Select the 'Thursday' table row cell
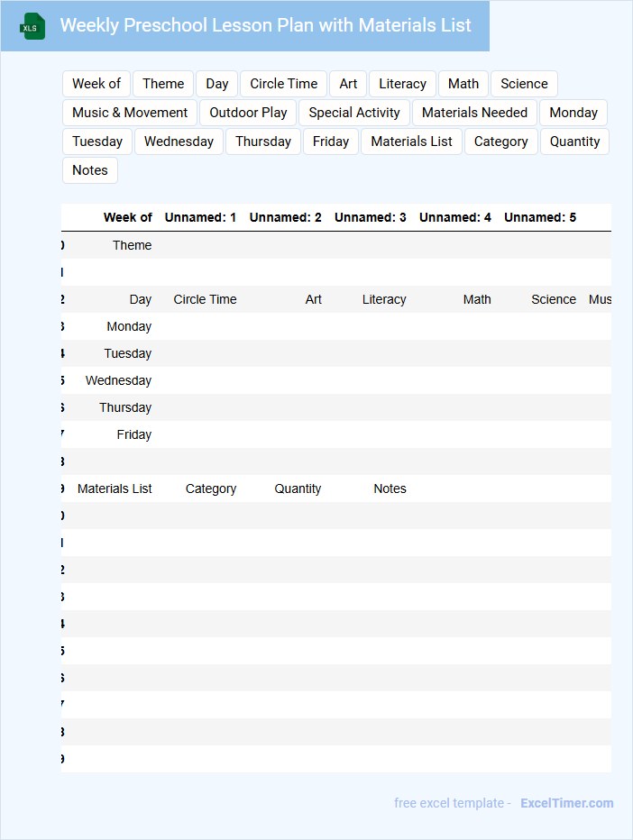Screen dimensions: 633x840 125,407
